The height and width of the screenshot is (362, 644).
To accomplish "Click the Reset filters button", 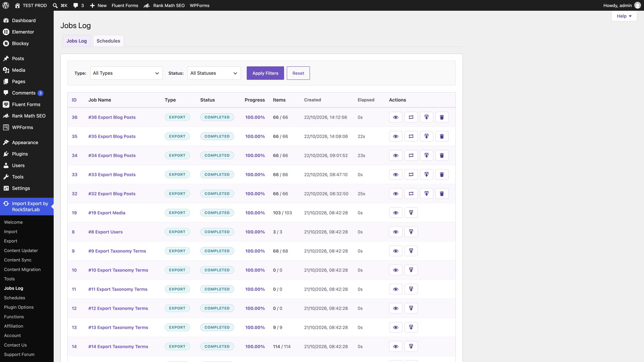I will tap(298, 73).
